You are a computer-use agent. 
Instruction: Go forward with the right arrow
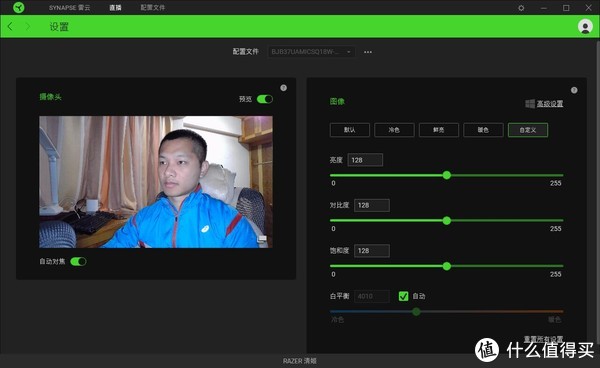pyautogui.click(x=28, y=26)
